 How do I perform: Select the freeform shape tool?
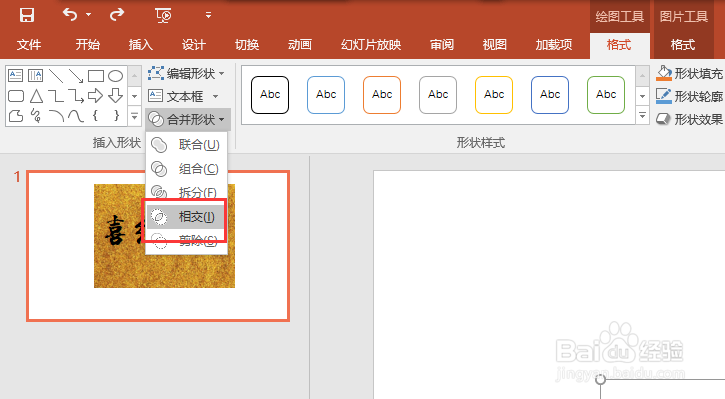[x=16, y=116]
